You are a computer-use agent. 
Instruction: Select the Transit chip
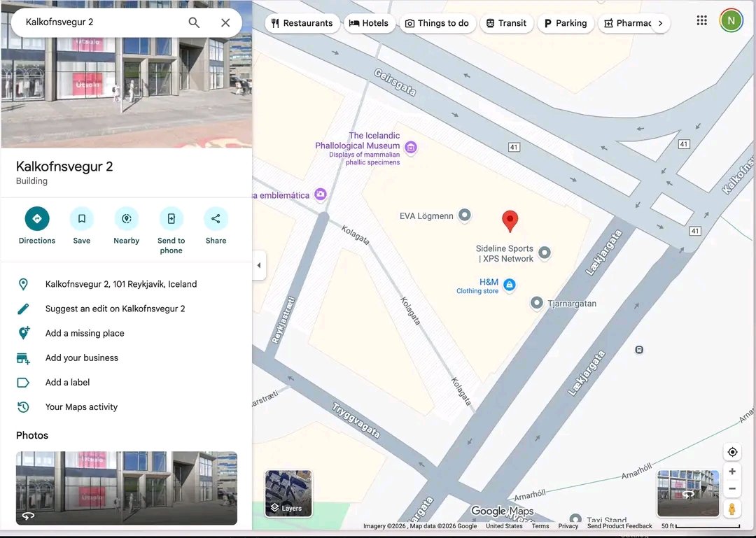506,23
